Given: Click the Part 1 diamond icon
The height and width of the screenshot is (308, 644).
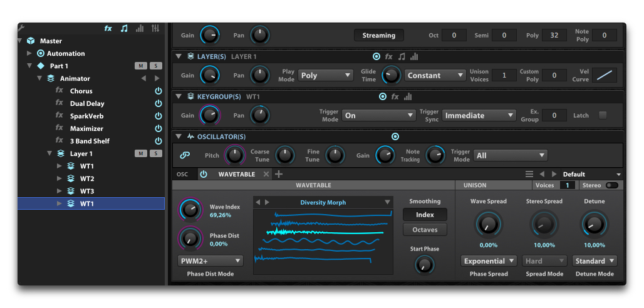Looking at the screenshot, I should coord(40,66).
